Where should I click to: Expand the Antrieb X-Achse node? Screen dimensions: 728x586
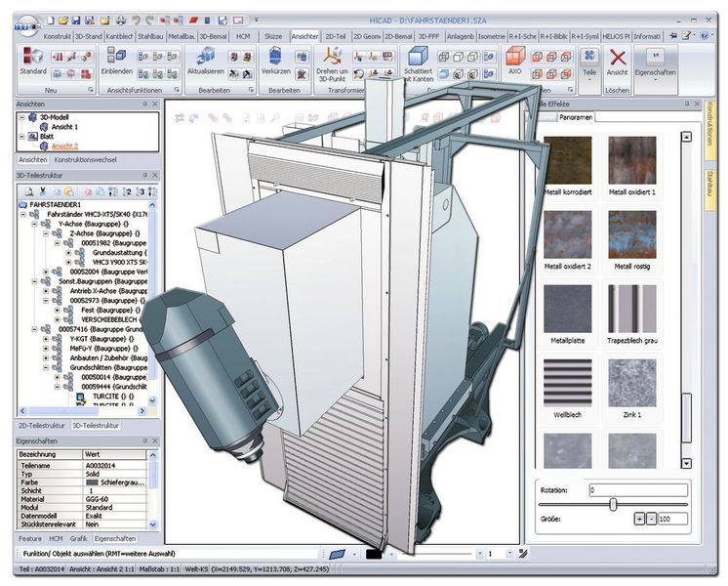tap(46, 291)
